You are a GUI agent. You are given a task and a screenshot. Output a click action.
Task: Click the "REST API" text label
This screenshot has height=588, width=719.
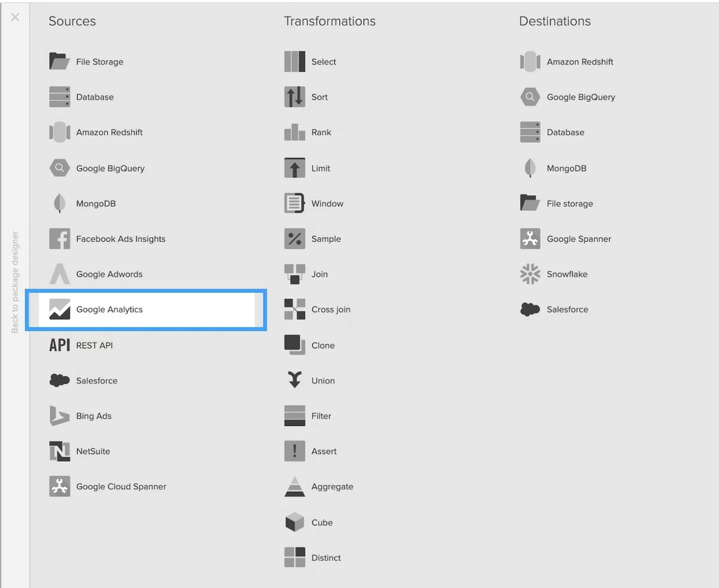point(94,345)
